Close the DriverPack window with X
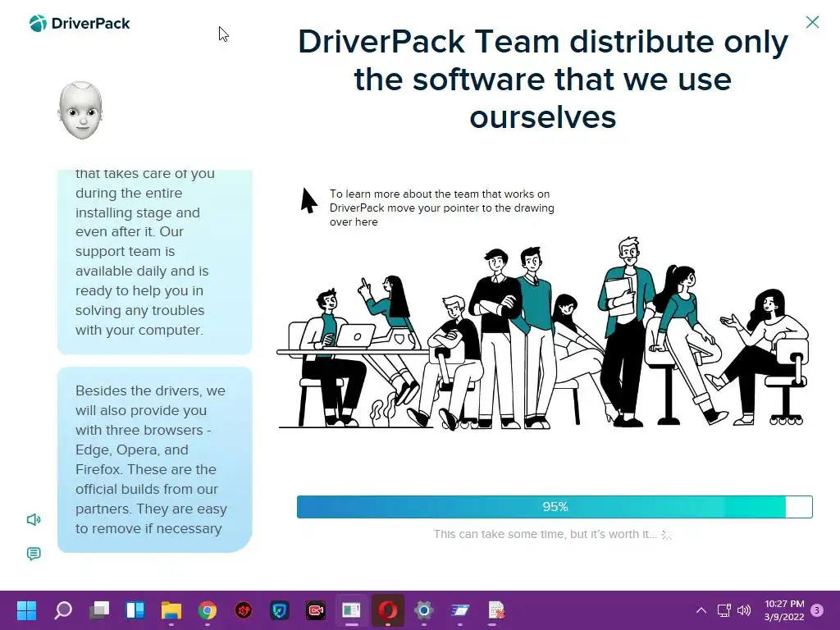Viewport: 840px width, 630px height. [812, 22]
